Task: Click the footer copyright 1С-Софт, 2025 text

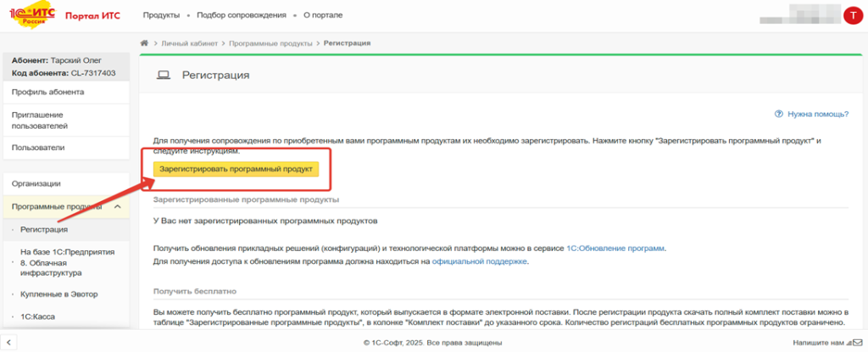Action: point(433,343)
